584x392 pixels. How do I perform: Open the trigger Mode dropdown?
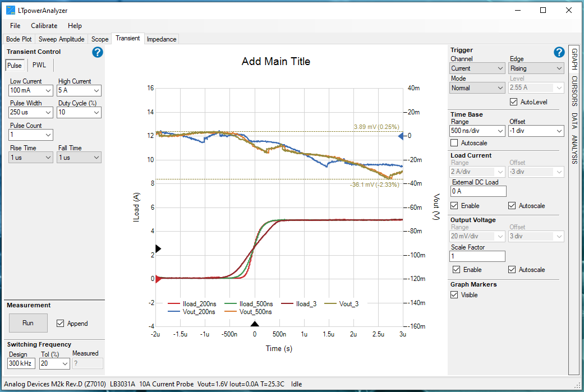477,87
